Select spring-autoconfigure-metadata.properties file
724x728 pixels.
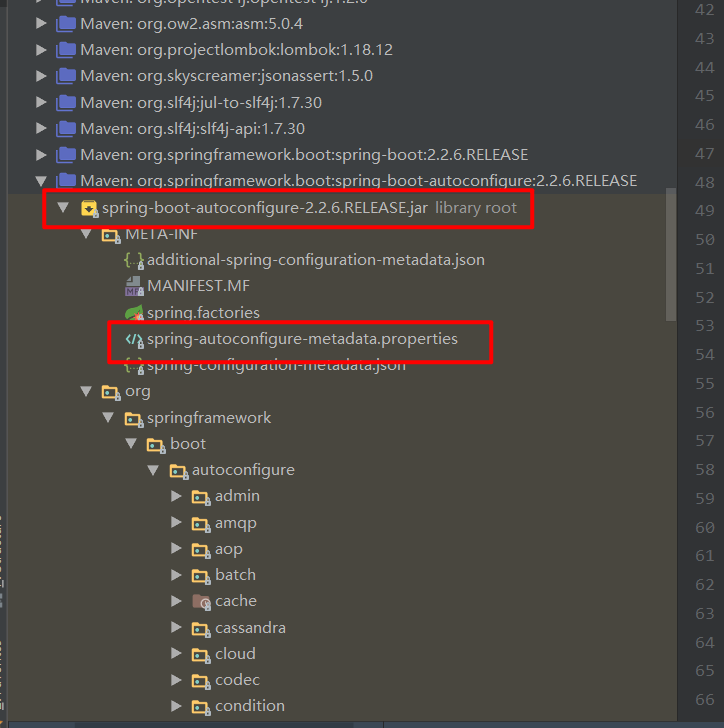tap(302, 339)
